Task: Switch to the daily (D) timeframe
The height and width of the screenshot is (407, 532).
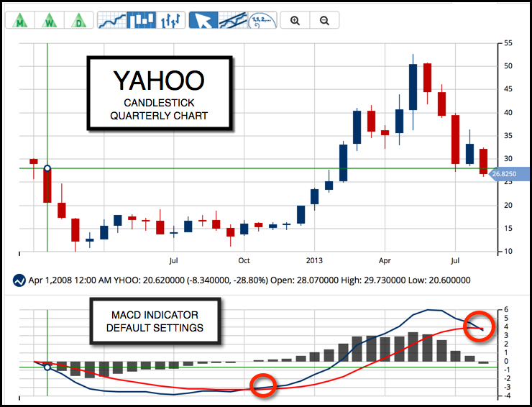Action: [78, 20]
